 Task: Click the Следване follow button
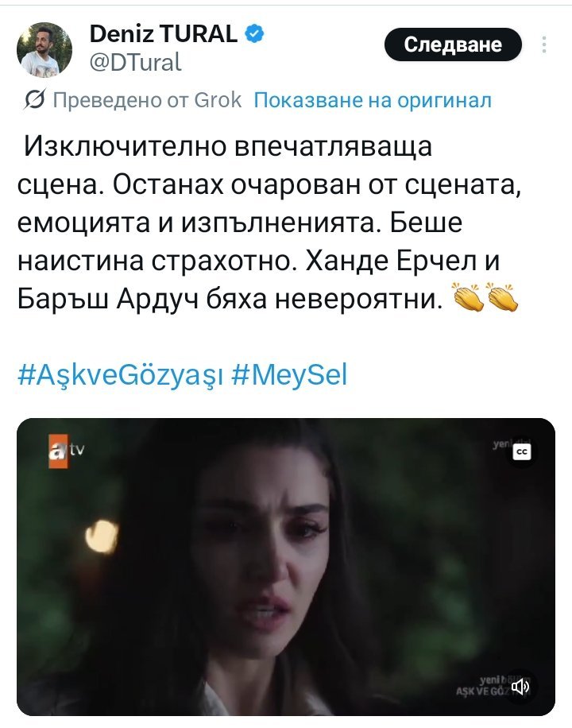453,45
